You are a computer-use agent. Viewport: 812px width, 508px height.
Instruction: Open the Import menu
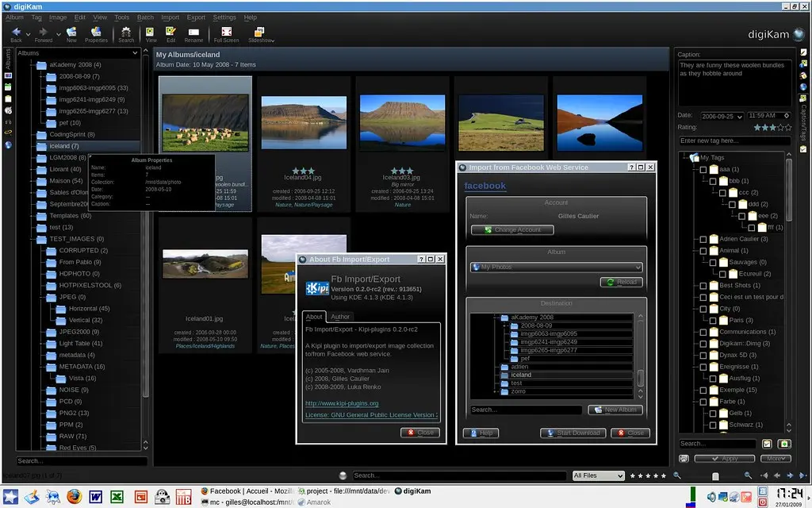[x=170, y=17]
